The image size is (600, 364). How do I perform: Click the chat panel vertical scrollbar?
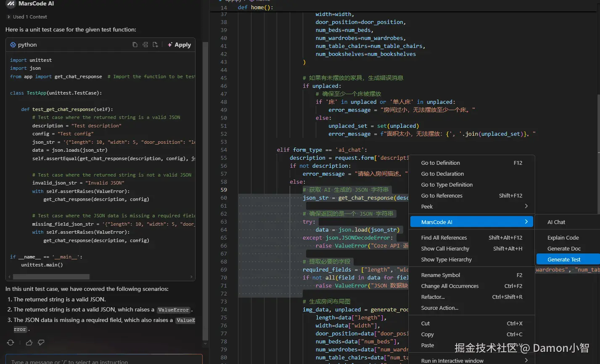coord(205,189)
